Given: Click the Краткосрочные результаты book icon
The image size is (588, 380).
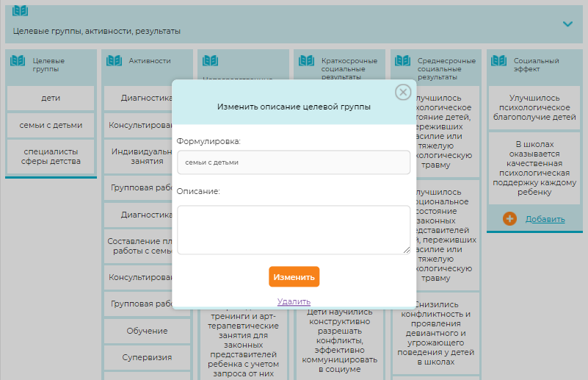Looking at the screenshot, I should pyautogui.click(x=306, y=61).
